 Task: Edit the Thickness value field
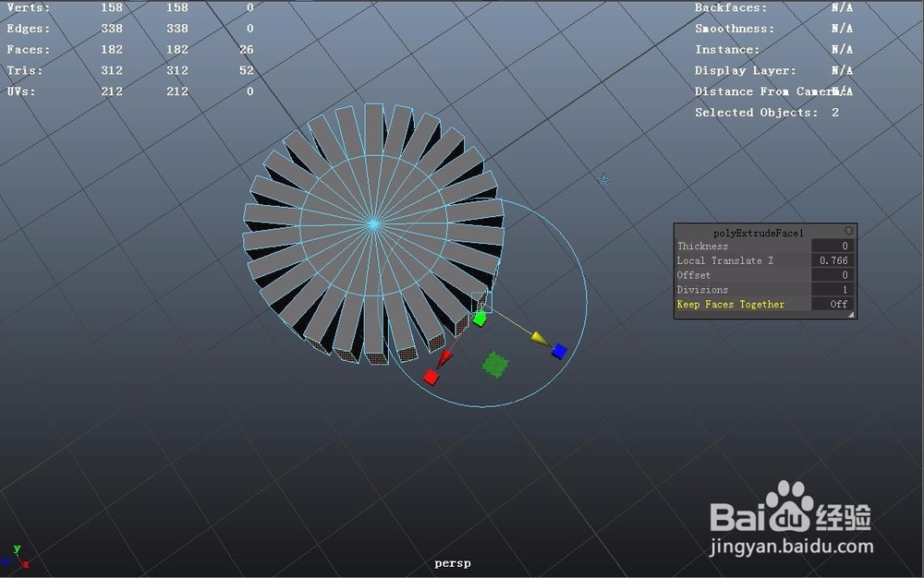coord(833,246)
